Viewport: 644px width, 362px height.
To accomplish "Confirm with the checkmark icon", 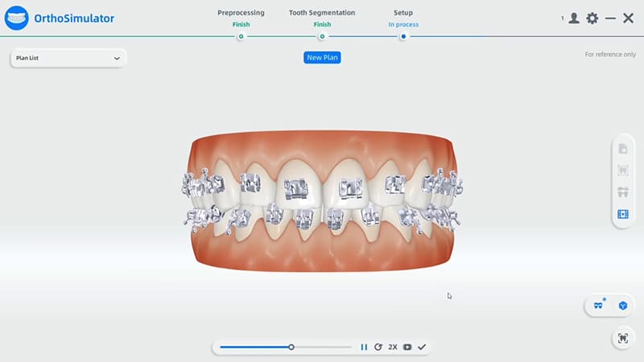I will tap(422, 348).
